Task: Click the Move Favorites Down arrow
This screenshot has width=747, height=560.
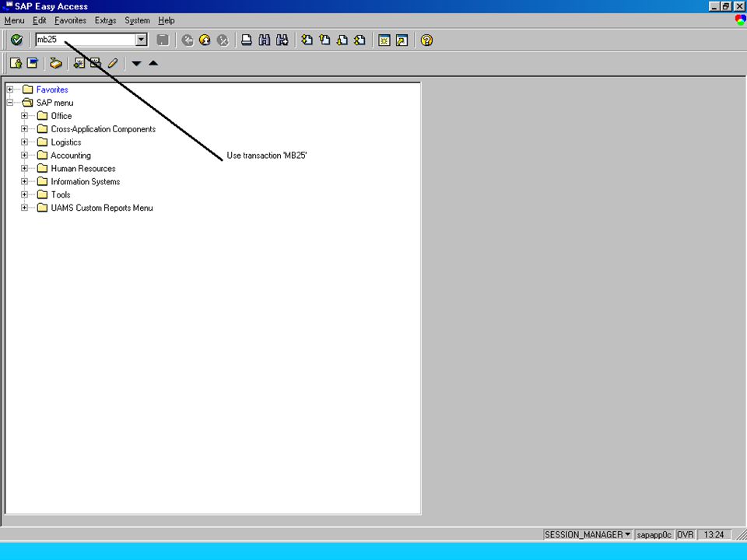Action: pyautogui.click(x=136, y=63)
